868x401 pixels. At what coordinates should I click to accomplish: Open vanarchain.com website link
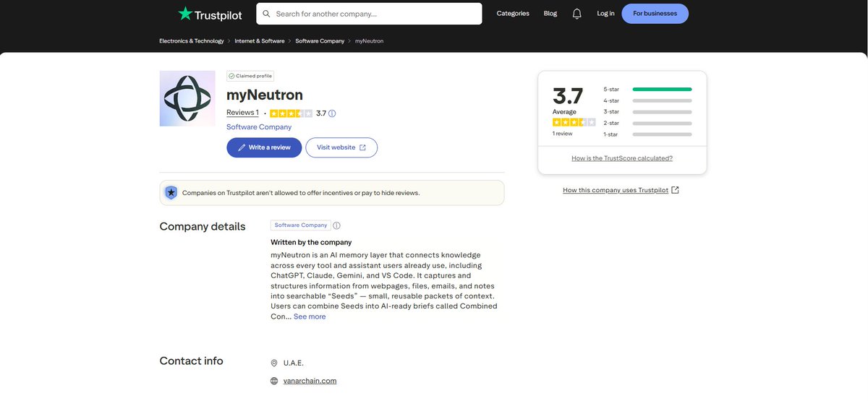point(310,381)
